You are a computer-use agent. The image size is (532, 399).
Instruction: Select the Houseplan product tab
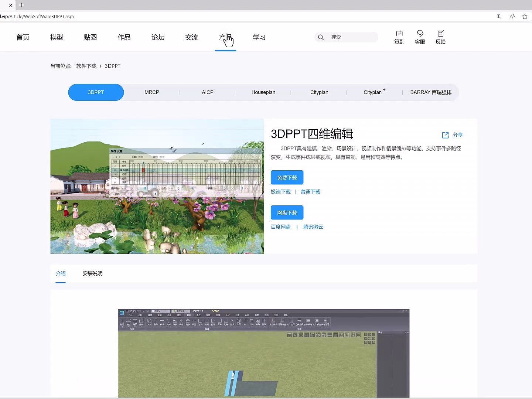[x=263, y=92]
